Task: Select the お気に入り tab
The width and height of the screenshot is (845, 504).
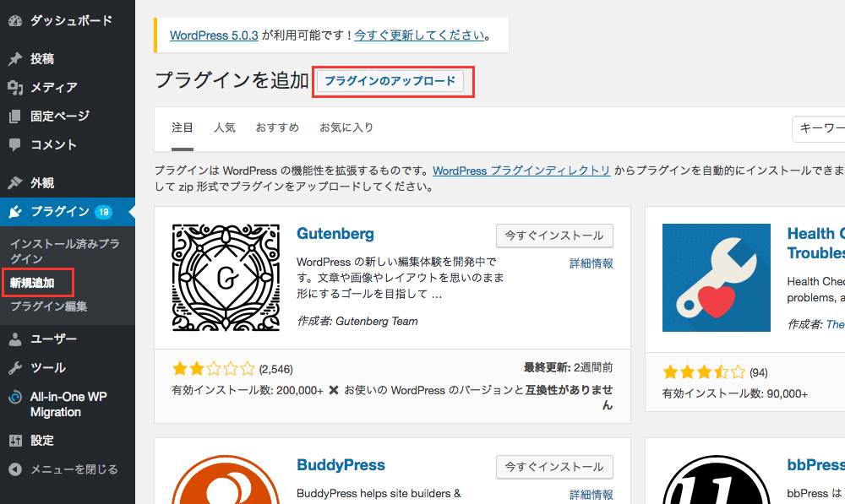Action: (346, 127)
